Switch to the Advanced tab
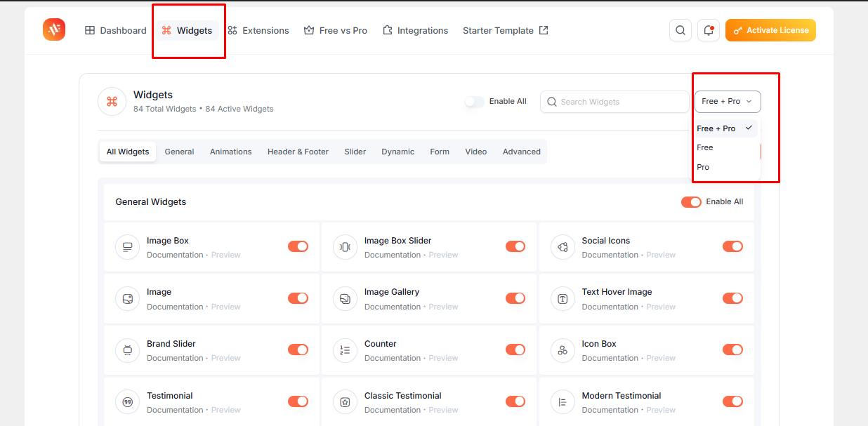 pos(522,152)
